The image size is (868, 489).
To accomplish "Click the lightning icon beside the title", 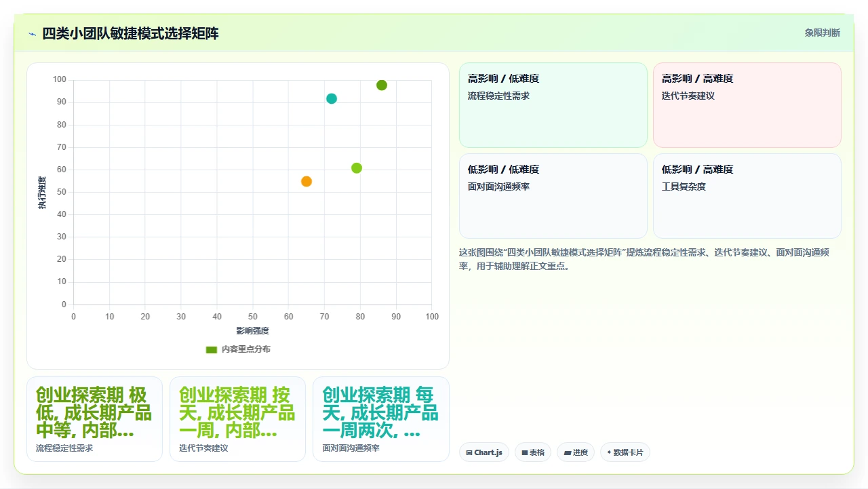I will tap(32, 34).
